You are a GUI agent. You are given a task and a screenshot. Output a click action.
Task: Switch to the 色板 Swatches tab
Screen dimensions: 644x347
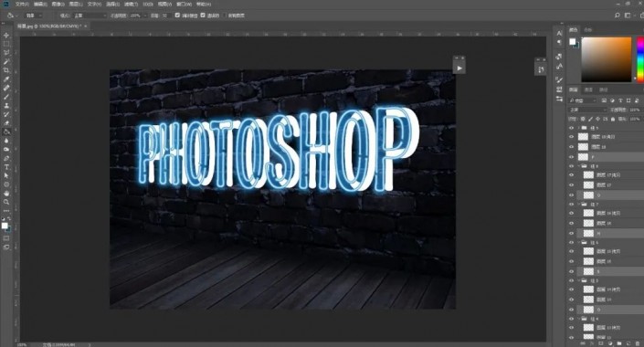(x=588, y=29)
